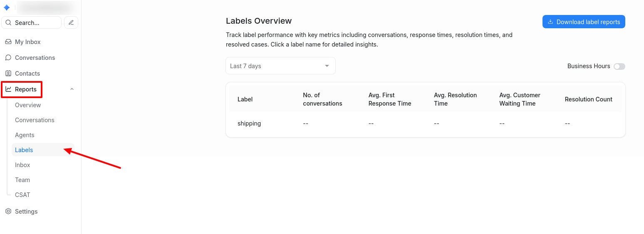
Task: Click the search magnifier icon
Action: click(8, 22)
